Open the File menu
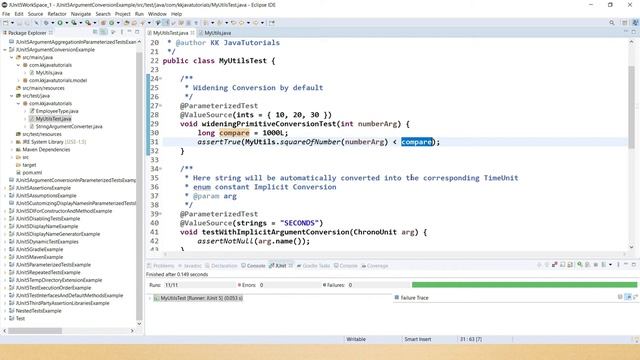Image resolution: width=640 pixels, height=360 pixels. click(x=6, y=14)
